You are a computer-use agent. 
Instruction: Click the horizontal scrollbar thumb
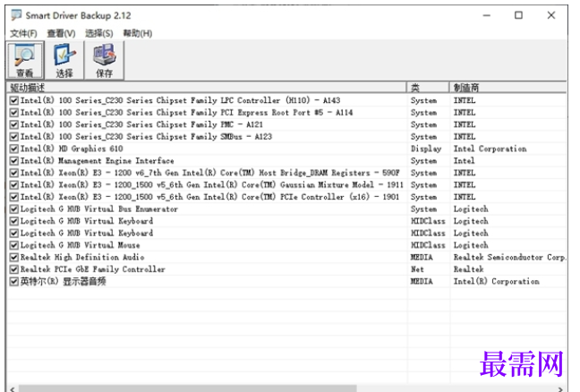tap(188, 388)
